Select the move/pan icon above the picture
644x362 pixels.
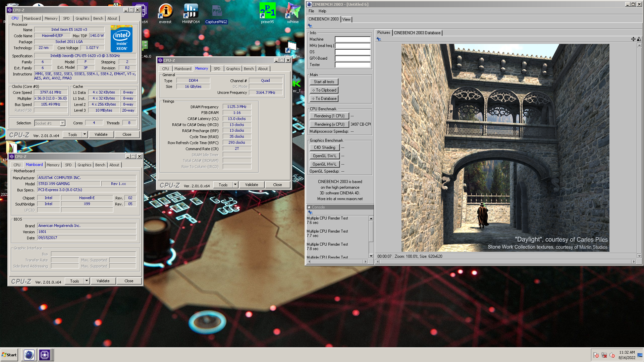point(633,39)
